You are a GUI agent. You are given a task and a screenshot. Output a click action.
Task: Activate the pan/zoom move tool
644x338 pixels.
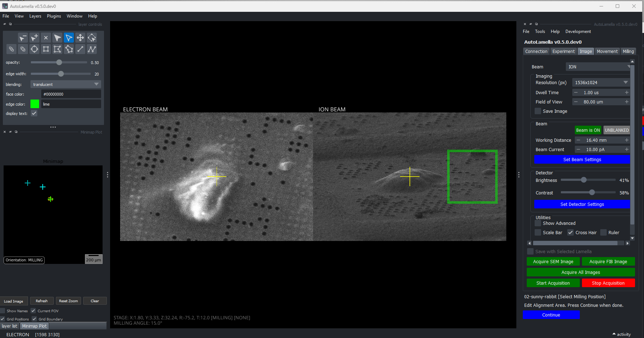click(80, 38)
